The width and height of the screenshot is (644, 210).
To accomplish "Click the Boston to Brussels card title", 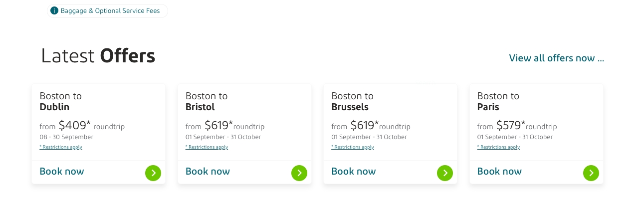I will (x=352, y=101).
